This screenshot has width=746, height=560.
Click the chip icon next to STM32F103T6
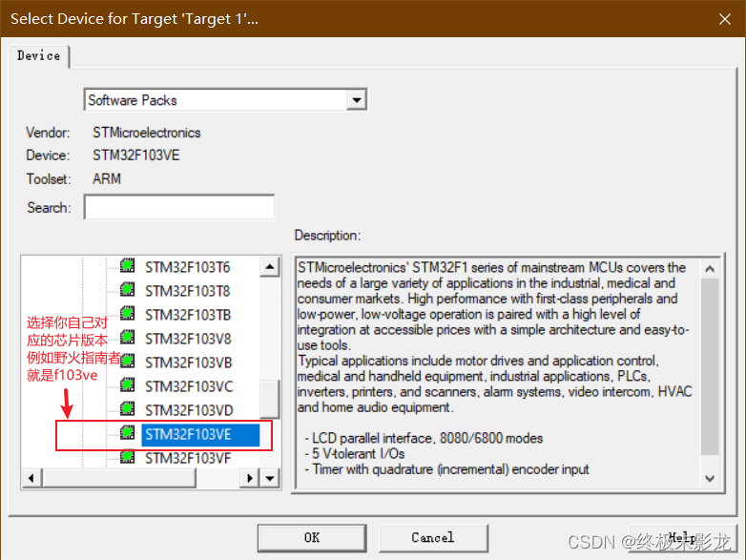click(127, 265)
